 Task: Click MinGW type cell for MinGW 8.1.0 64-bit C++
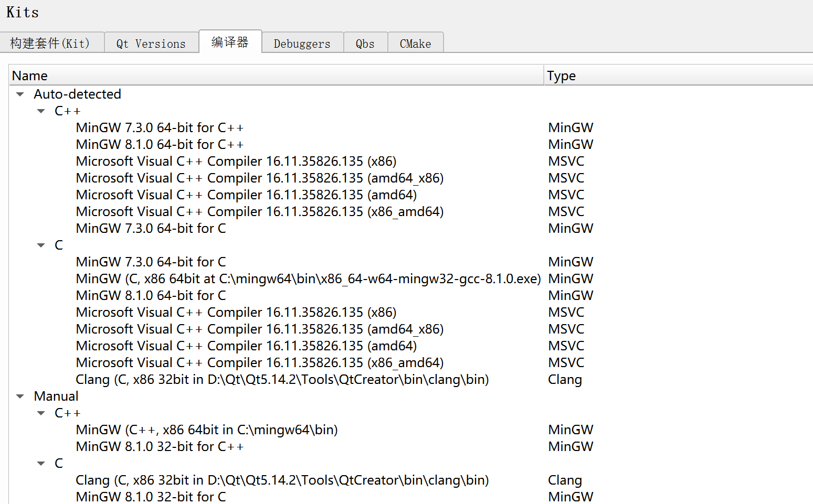[571, 144]
